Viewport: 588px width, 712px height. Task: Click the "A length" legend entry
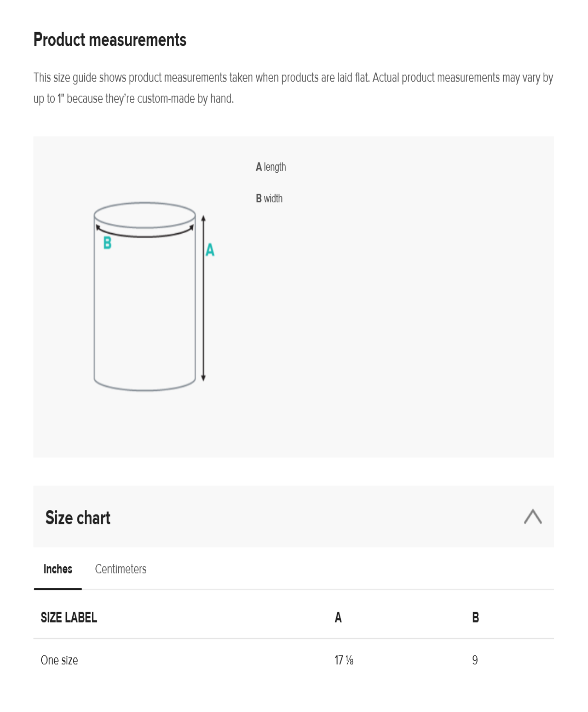(271, 167)
